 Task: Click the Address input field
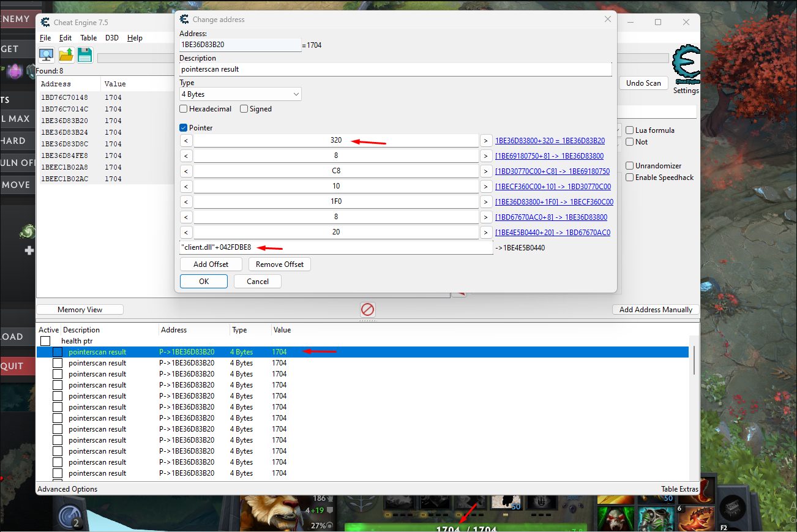(241, 45)
